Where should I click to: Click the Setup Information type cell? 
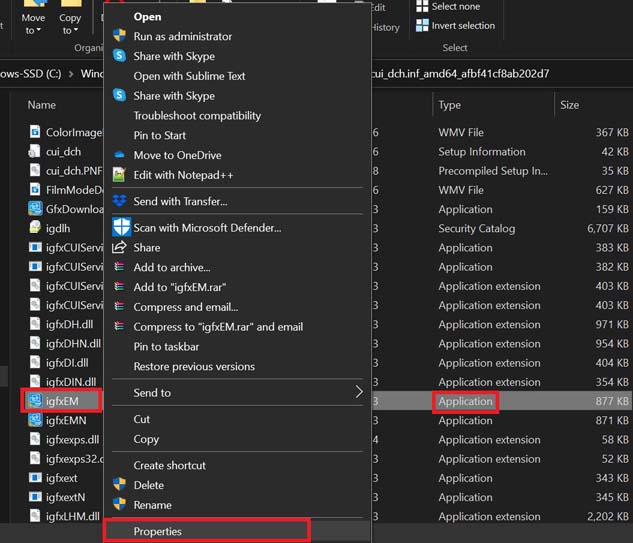coord(482,151)
